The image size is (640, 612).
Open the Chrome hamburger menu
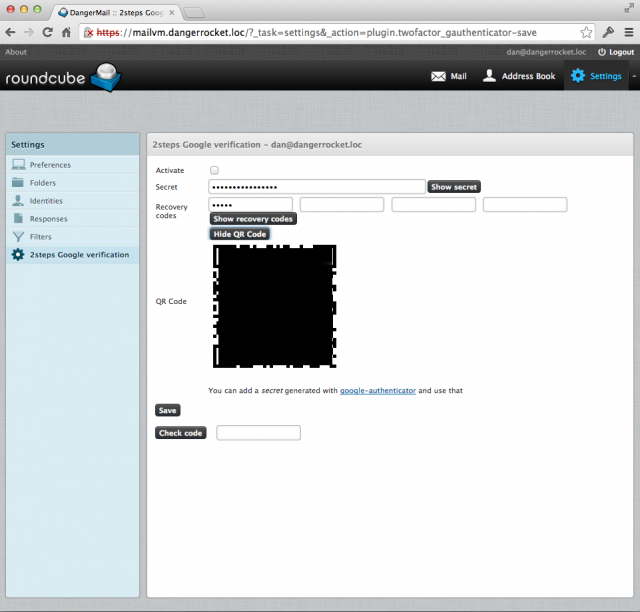(629, 32)
